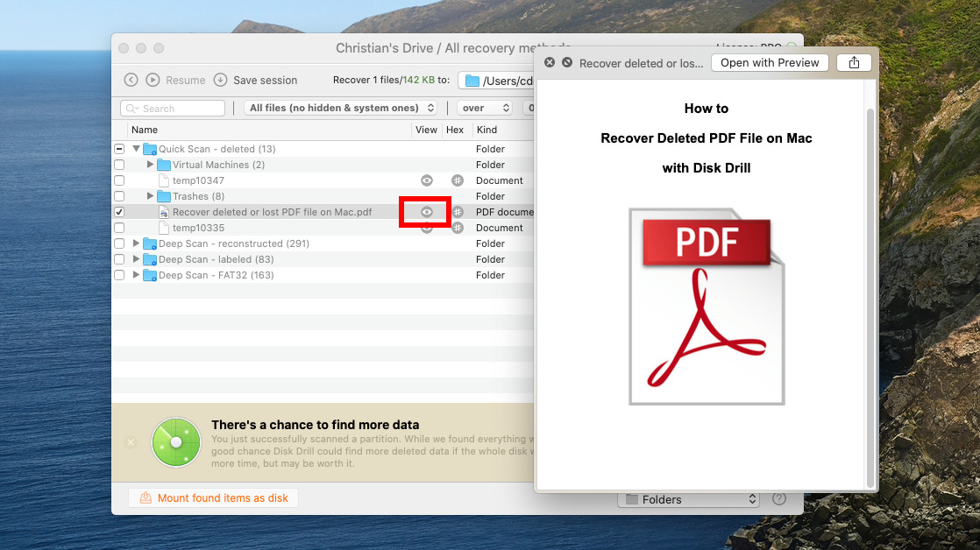
Task: Dismiss the 'find more data' banner
Action: [131, 442]
